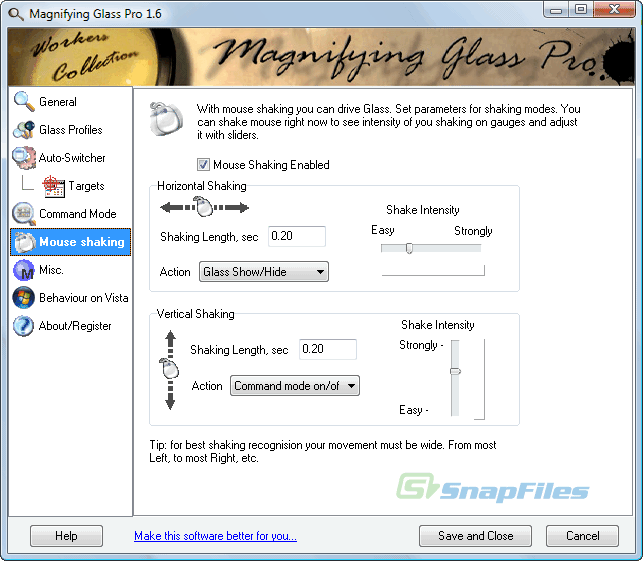This screenshot has width=643, height=561.
Task: Select the Targets tree item
Action: [x=86, y=186]
